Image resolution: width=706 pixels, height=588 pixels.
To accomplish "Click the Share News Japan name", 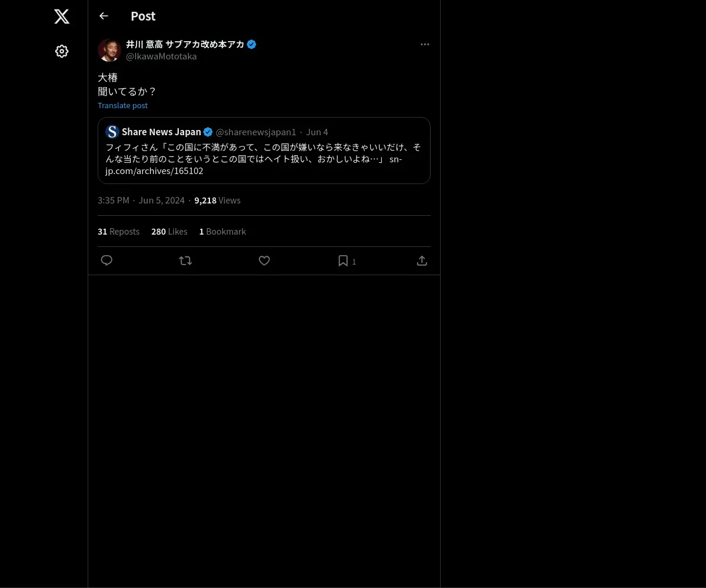I will click(x=161, y=132).
